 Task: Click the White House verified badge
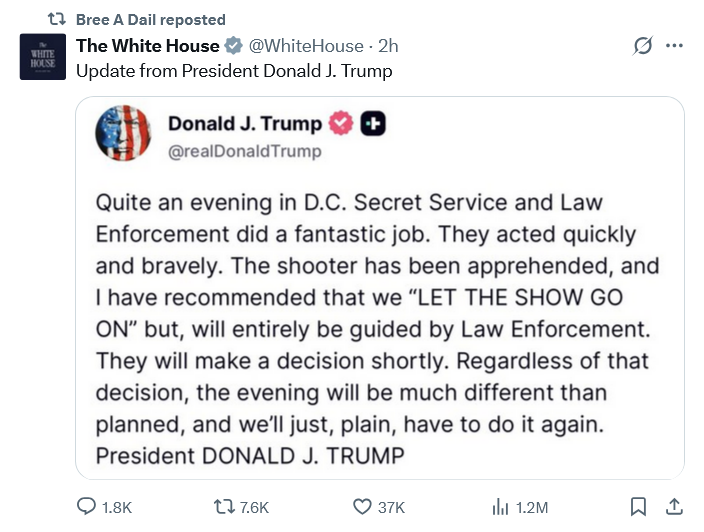click(x=233, y=46)
